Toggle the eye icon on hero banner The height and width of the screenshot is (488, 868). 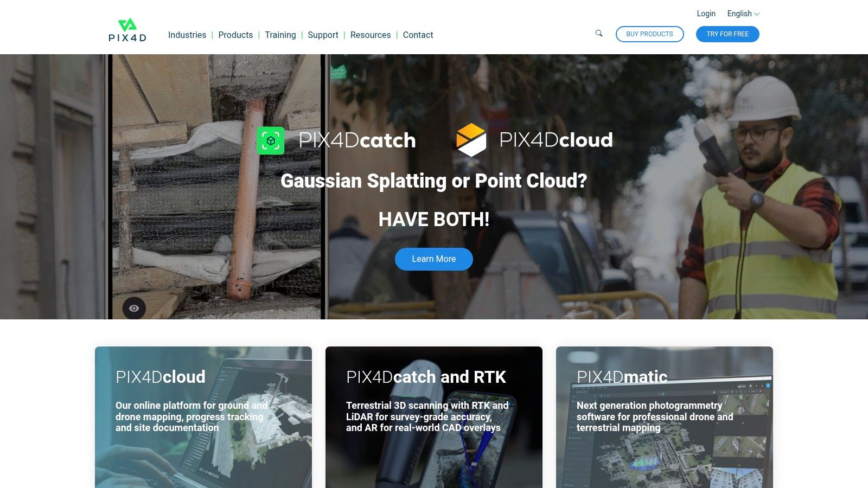[134, 308]
